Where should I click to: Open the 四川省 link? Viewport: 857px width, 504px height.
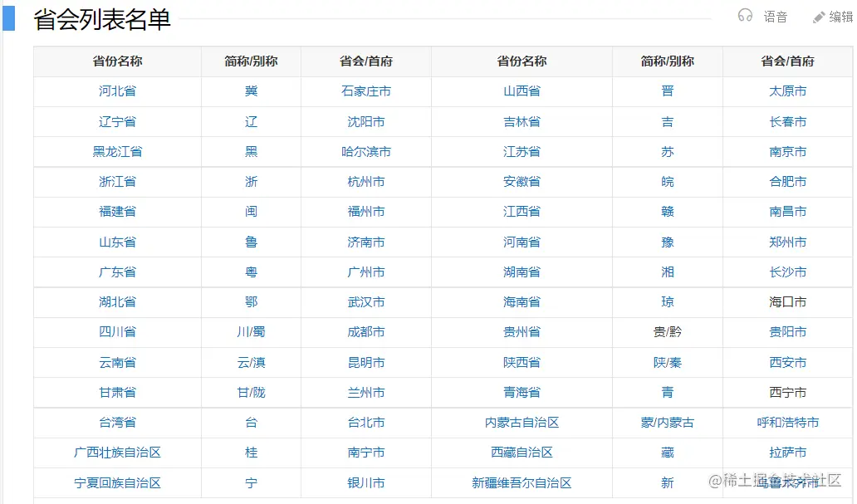118,332
